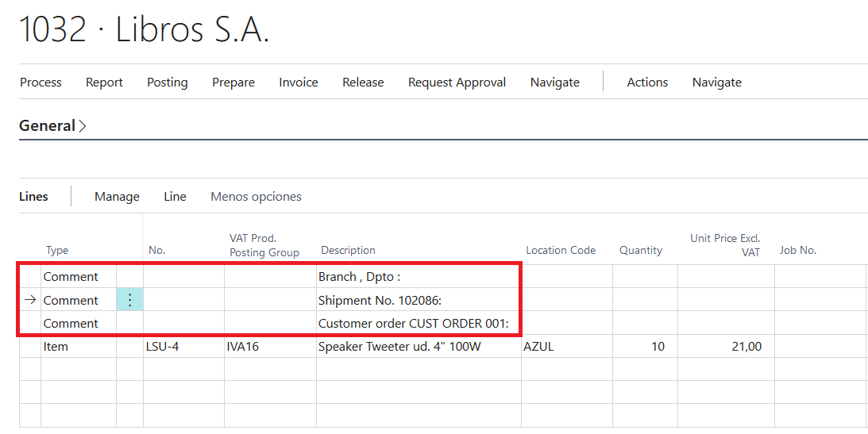
Task: Open the Prepare menu
Action: point(233,83)
